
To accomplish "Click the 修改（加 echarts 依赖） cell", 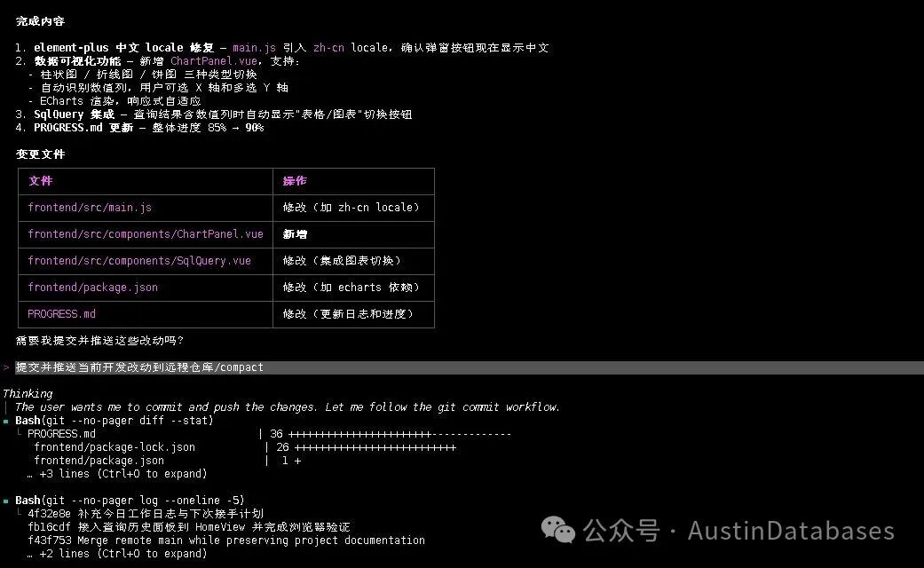I will (351, 288).
